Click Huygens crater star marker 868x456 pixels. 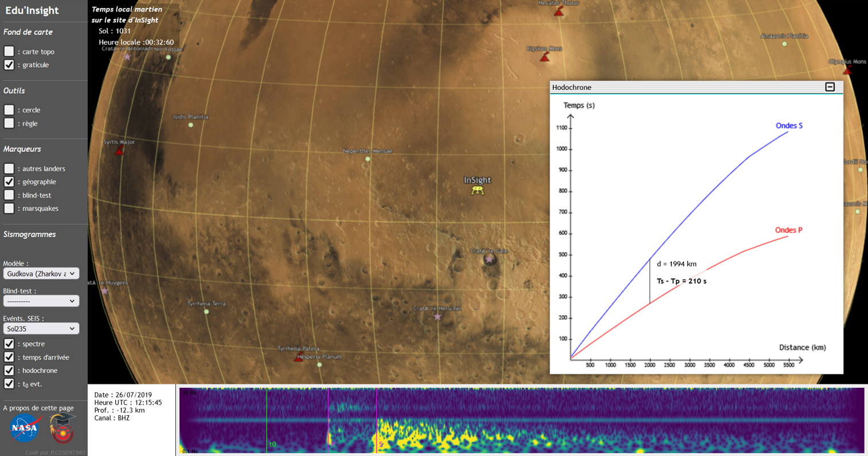104,291
